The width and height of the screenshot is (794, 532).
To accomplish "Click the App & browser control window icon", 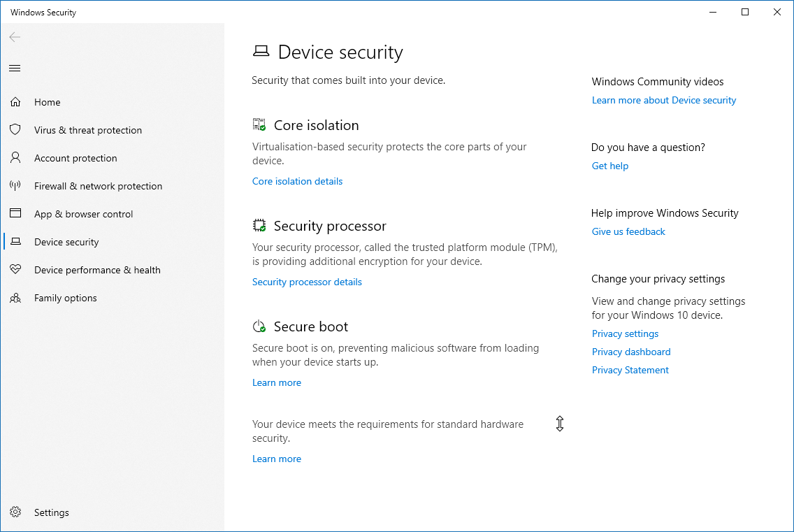I will tap(15, 213).
